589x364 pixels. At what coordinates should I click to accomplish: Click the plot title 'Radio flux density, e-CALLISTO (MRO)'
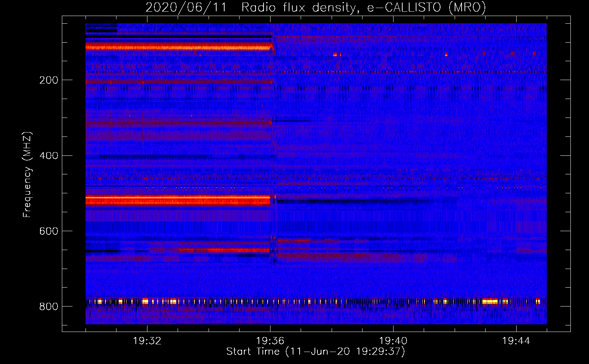364,7
